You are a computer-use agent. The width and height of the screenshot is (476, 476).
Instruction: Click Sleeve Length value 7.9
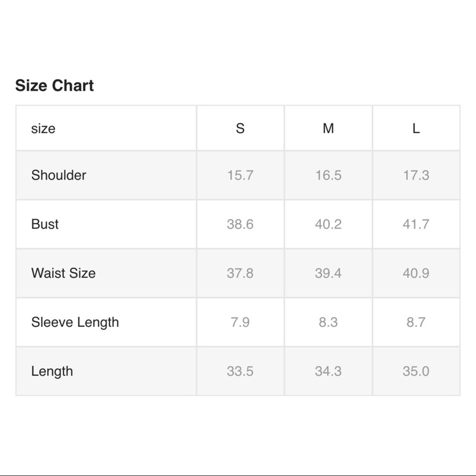point(240,322)
